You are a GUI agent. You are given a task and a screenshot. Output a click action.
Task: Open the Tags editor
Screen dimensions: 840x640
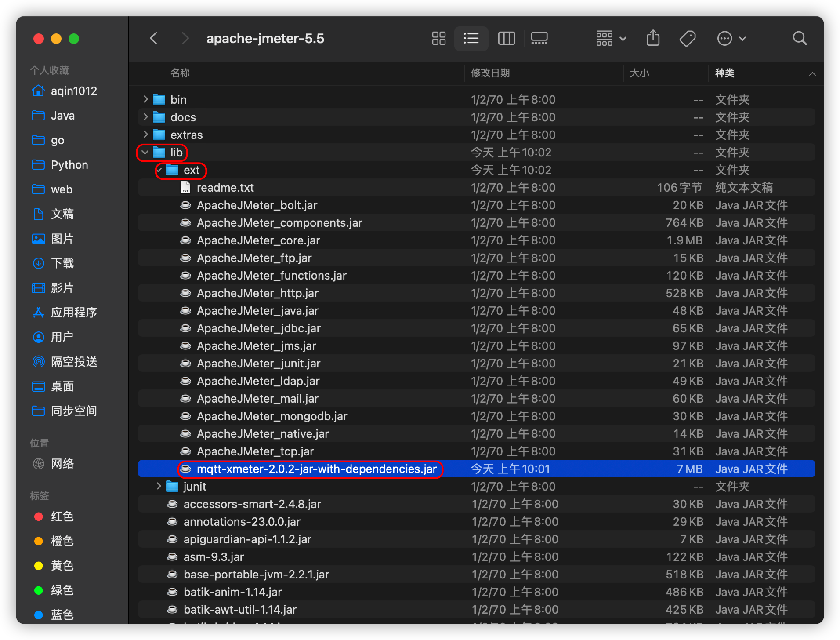click(x=687, y=38)
